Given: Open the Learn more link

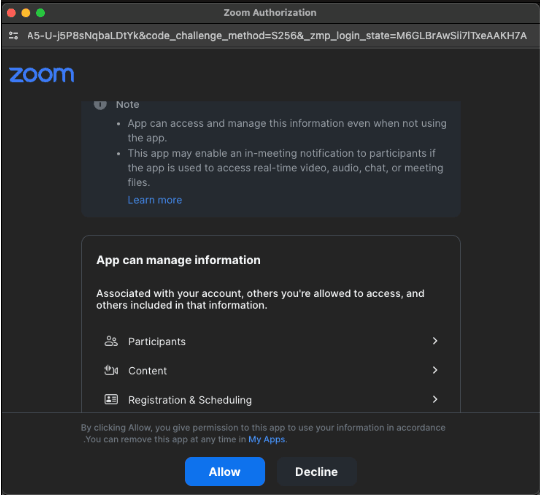Looking at the screenshot, I should [x=155, y=200].
